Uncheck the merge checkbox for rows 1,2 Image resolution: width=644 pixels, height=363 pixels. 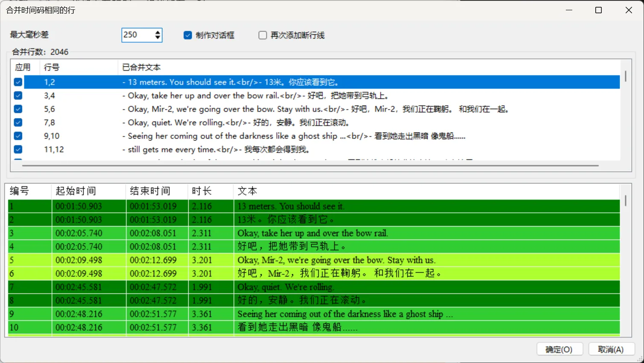[18, 82]
